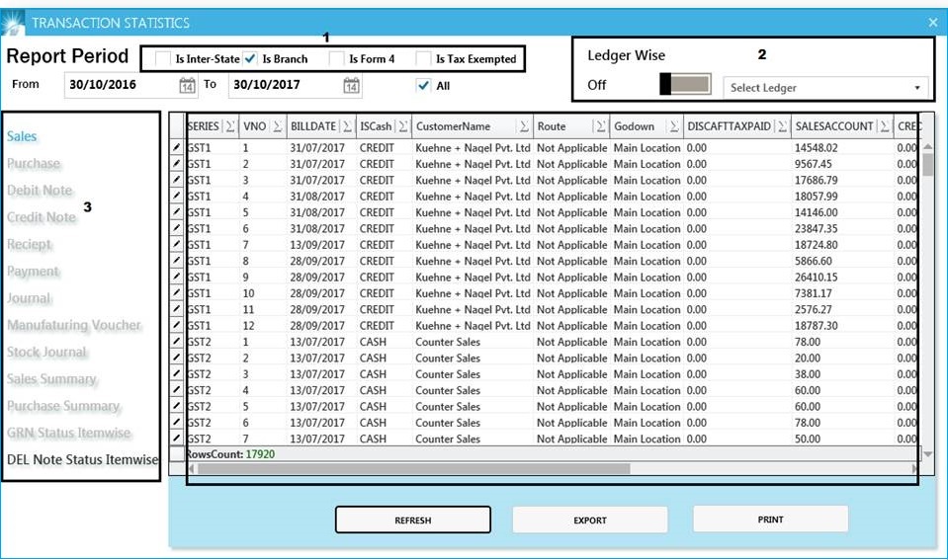Screen dimensions: 948x560
Task: Click edit pencil for GST1 voucher 1
Action: tap(177, 147)
